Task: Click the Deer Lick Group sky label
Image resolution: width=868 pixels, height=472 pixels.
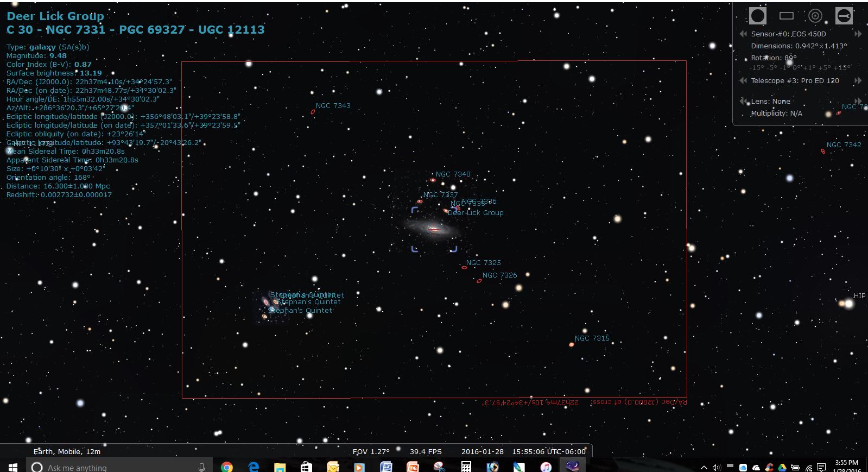Action: [x=476, y=213]
